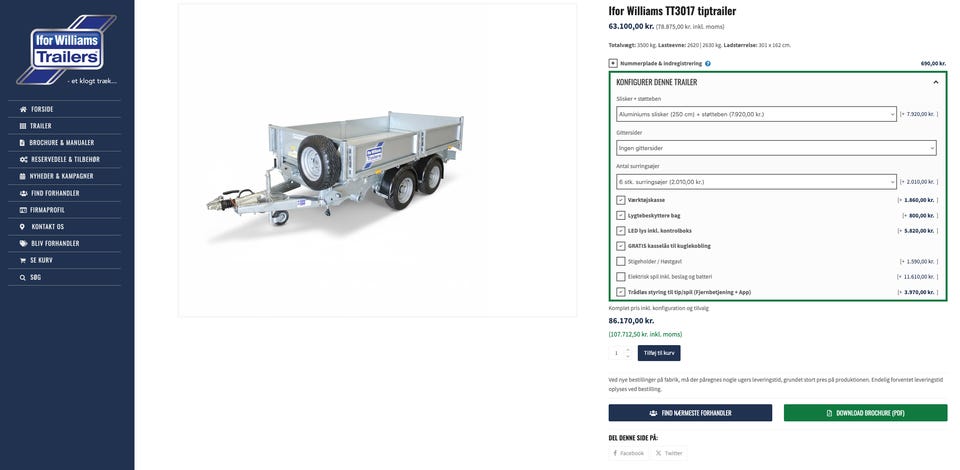The width and height of the screenshot is (960, 470).
Task: Click the home icon next to Forside
Action: tap(23, 109)
